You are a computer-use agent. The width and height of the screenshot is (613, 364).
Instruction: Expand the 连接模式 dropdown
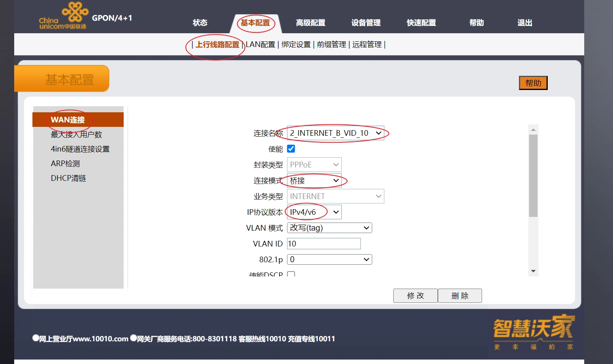pos(314,180)
